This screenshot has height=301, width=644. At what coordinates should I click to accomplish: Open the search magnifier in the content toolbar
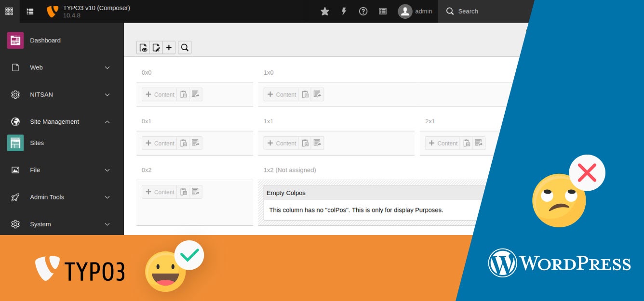(185, 47)
